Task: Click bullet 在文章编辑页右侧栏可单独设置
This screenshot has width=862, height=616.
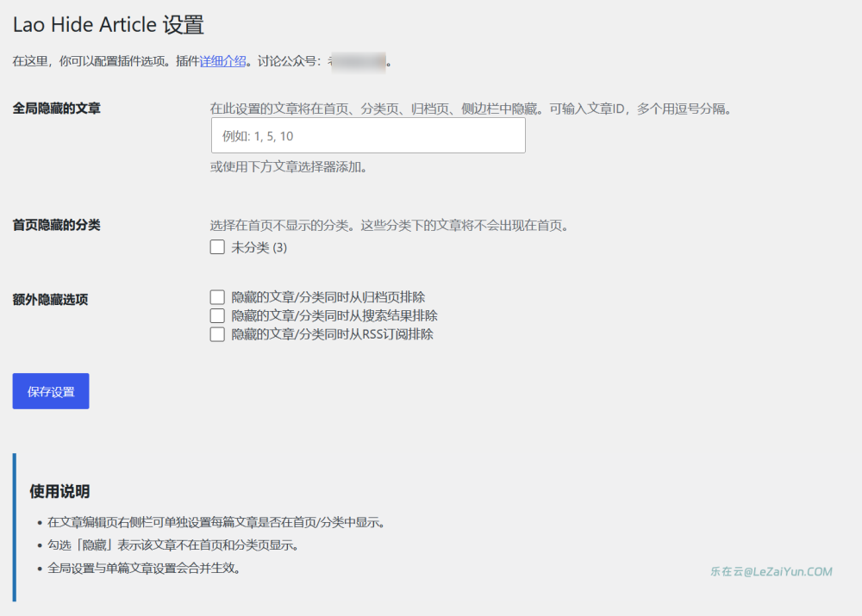Action: pos(215,522)
